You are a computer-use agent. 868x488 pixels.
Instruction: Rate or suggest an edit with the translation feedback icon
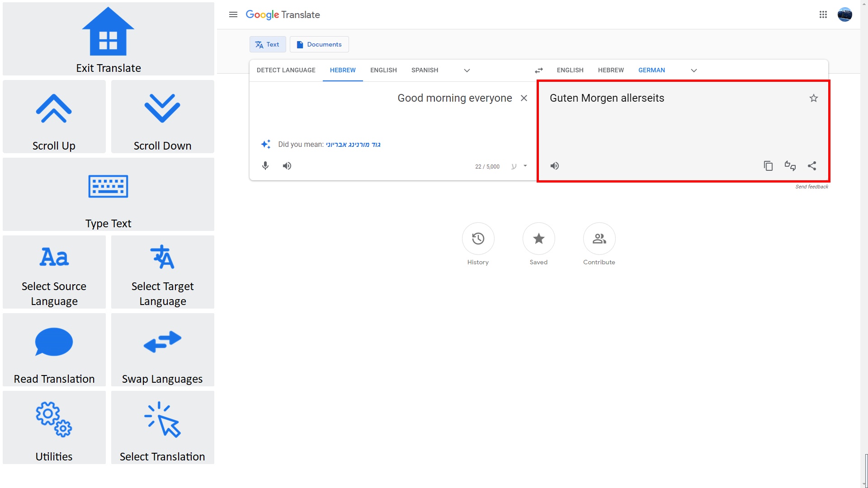click(x=790, y=166)
